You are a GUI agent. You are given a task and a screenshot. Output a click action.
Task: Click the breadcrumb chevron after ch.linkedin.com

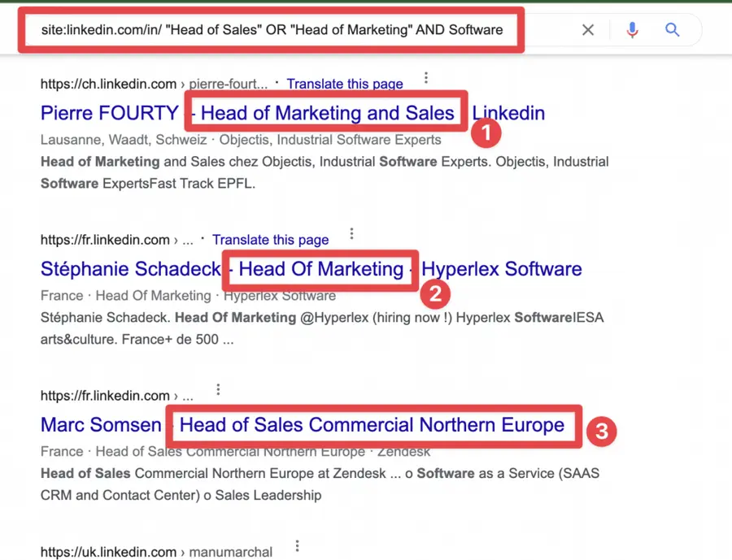click(184, 84)
